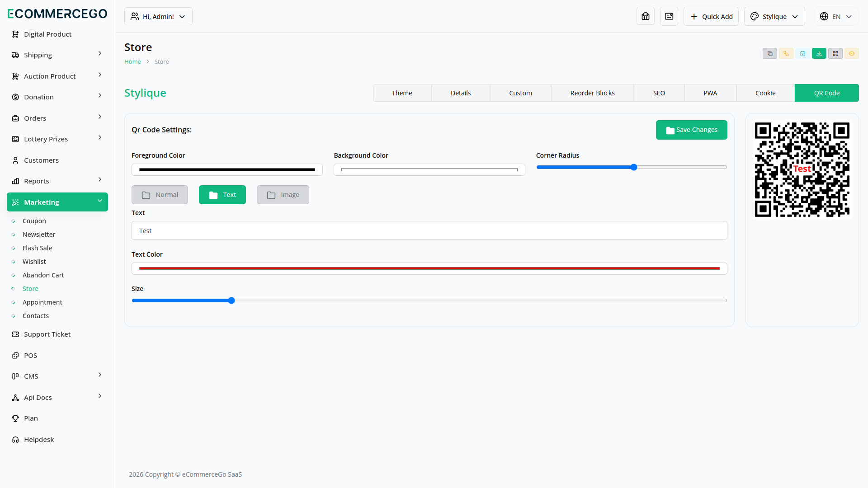Open the Stylique store dropdown

774,16
